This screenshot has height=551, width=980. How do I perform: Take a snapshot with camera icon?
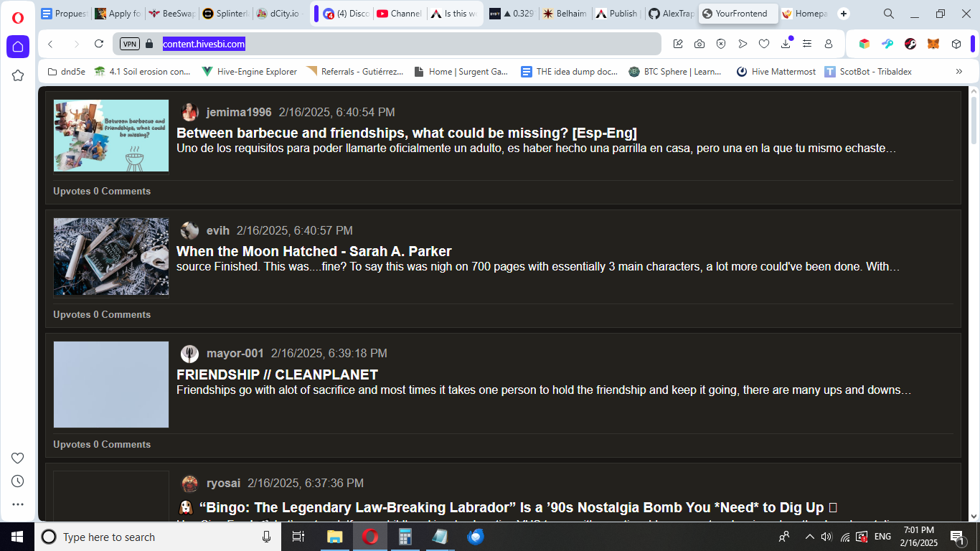point(699,44)
